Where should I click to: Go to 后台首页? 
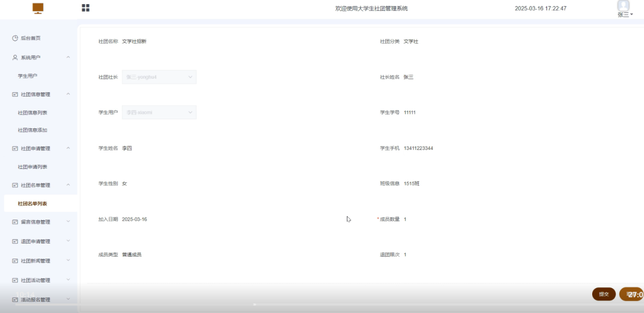tap(30, 38)
